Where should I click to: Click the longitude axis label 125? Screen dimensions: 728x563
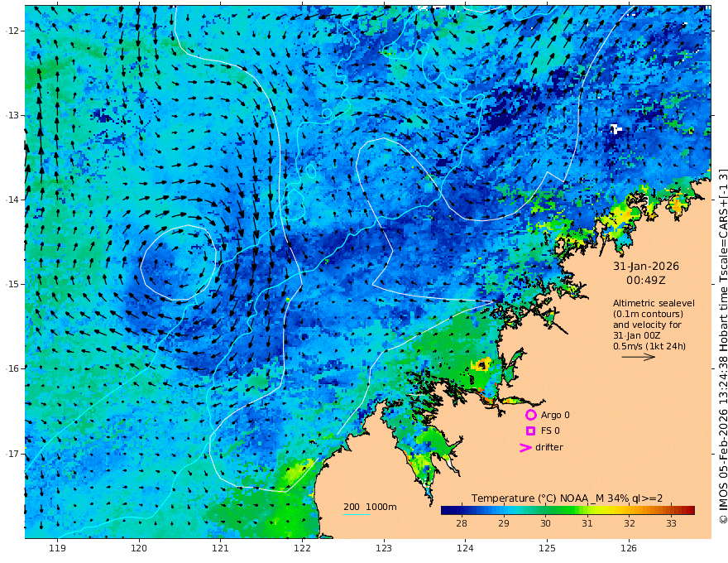click(547, 549)
